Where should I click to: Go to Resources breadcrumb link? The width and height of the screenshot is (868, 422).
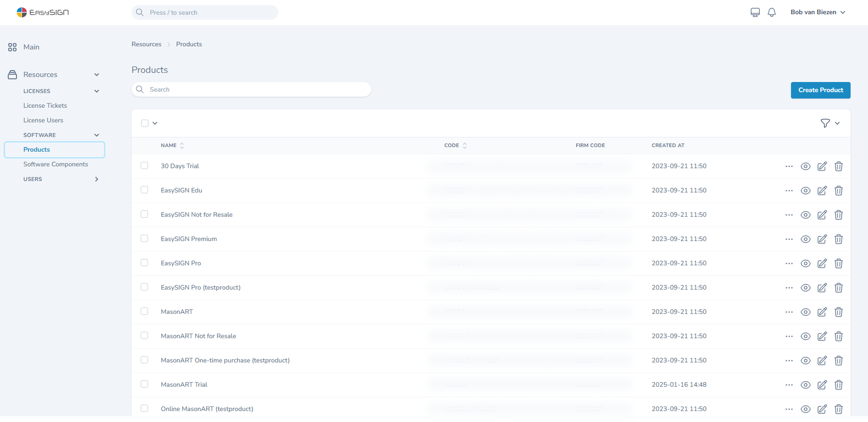click(x=146, y=44)
